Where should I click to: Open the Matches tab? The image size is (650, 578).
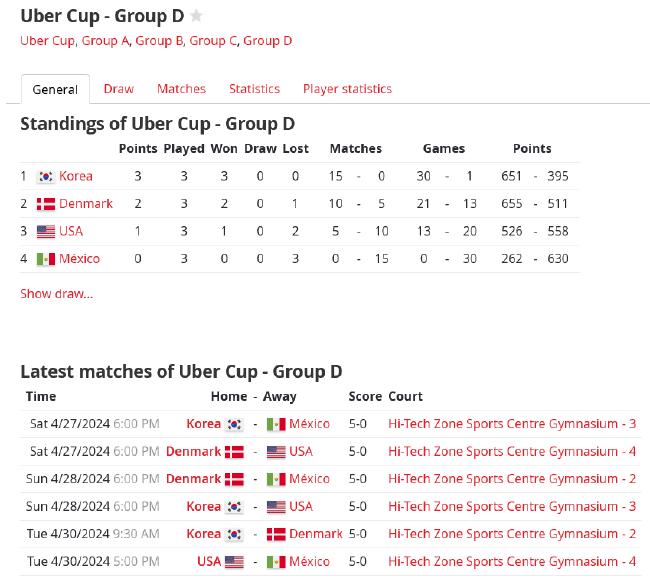pos(181,89)
